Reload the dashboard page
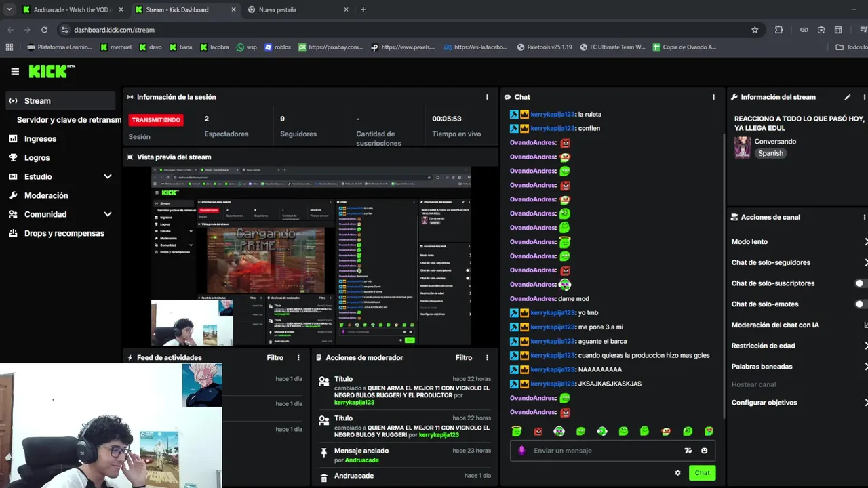The height and width of the screenshot is (488, 868). (x=44, y=30)
